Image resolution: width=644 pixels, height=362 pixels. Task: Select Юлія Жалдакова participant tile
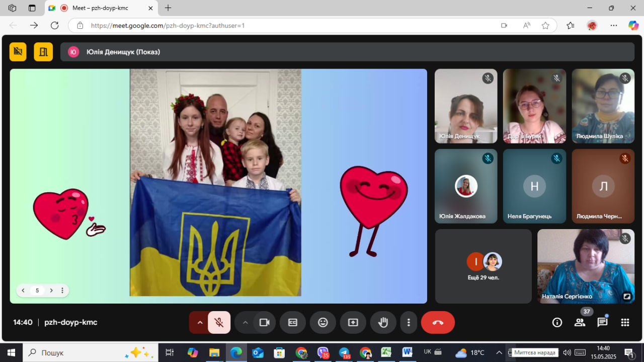(466, 186)
